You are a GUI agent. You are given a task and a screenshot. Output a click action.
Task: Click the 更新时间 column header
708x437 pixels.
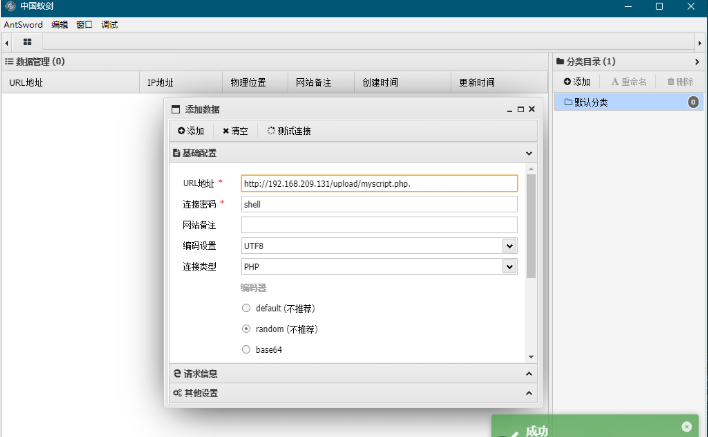tap(499, 83)
